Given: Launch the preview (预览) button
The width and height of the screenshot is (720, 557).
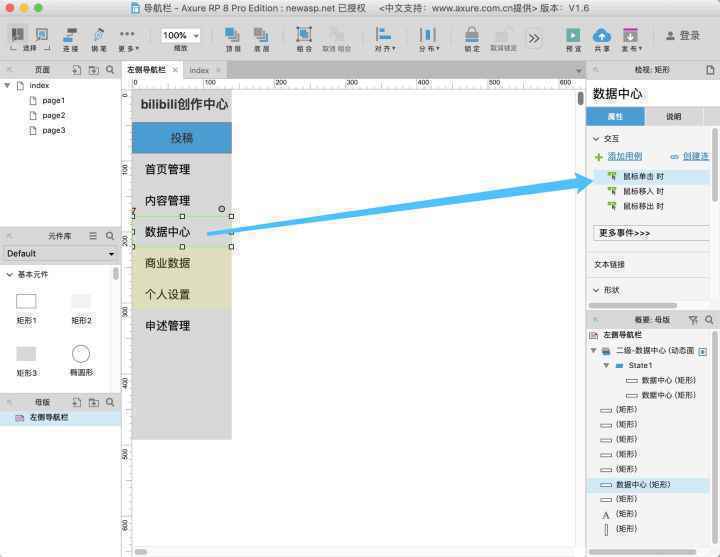Looking at the screenshot, I should [x=573, y=39].
